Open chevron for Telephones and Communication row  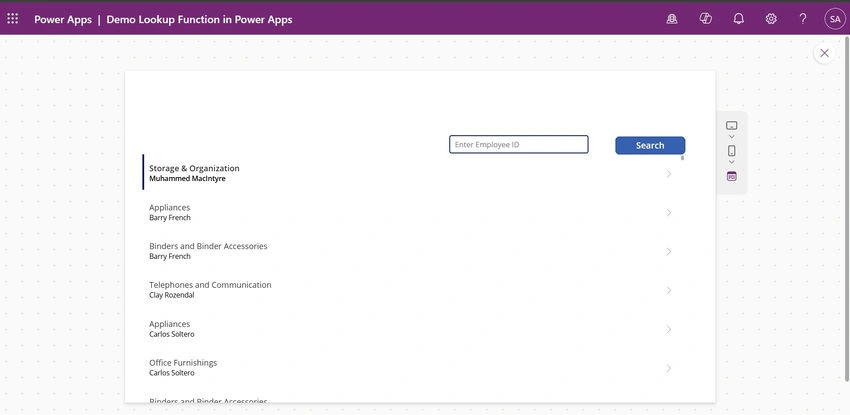[668, 290]
